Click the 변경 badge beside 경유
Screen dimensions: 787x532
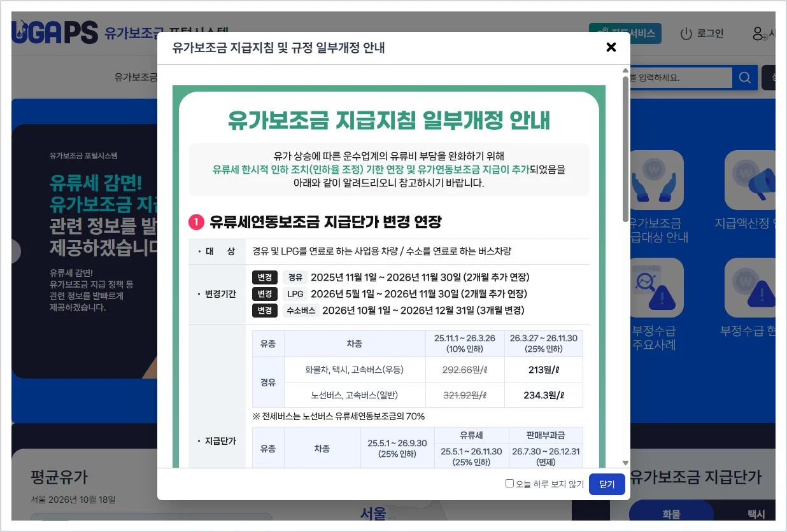pos(265,277)
